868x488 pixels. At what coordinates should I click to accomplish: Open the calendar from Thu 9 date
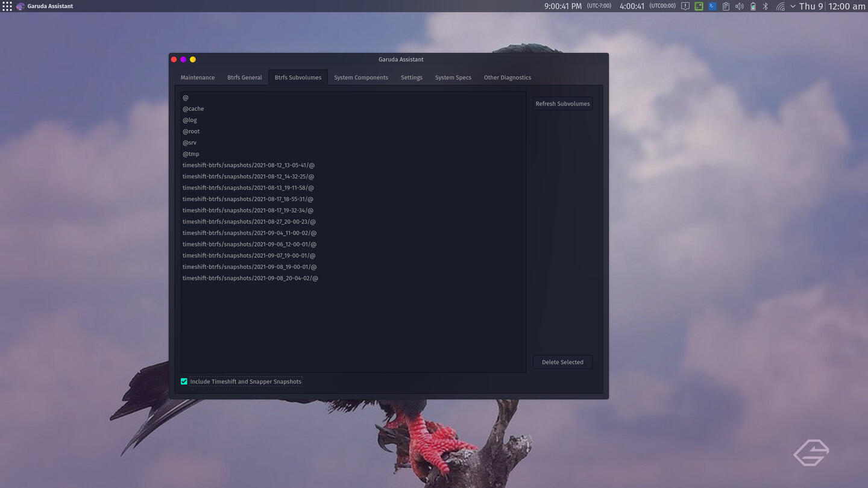coord(811,6)
